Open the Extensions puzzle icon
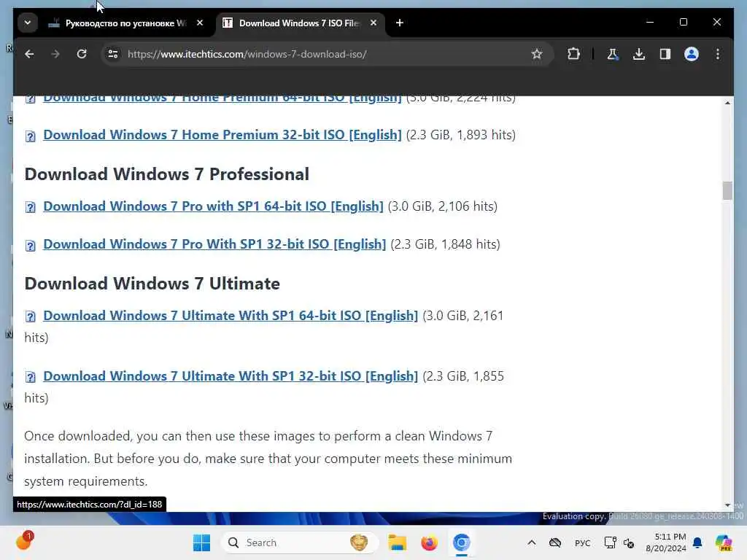 (x=573, y=54)
